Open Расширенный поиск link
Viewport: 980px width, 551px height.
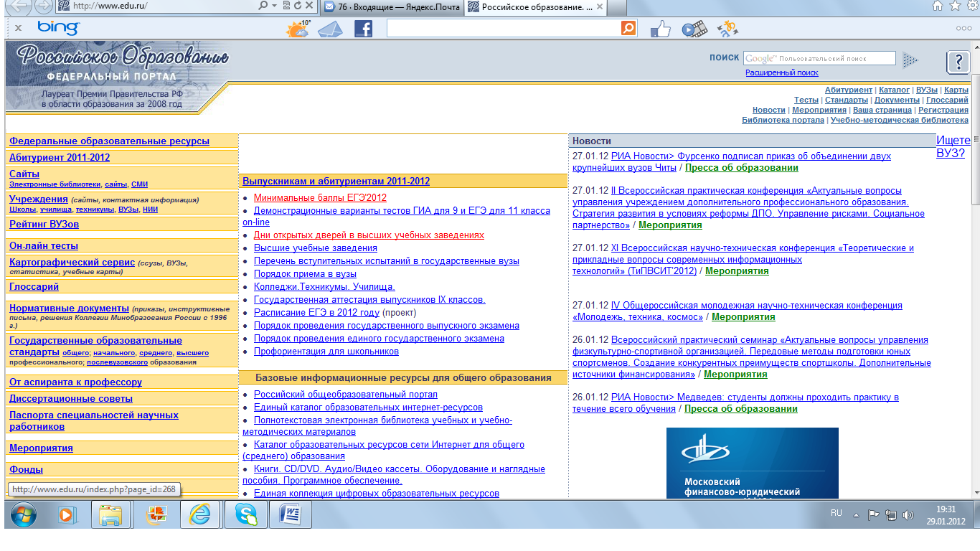(781, 72)
